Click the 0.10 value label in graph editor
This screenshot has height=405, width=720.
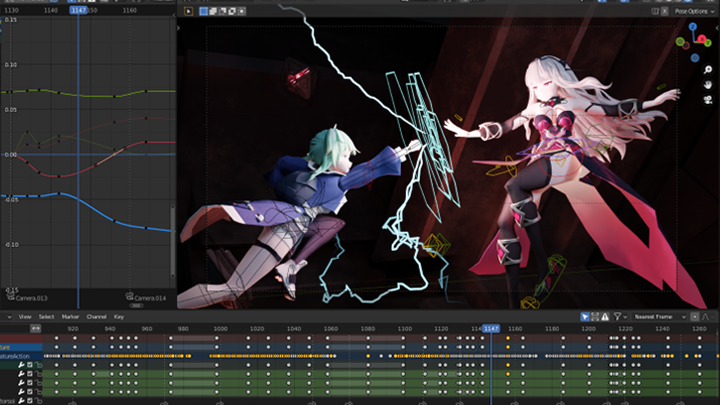coord(11,65)
